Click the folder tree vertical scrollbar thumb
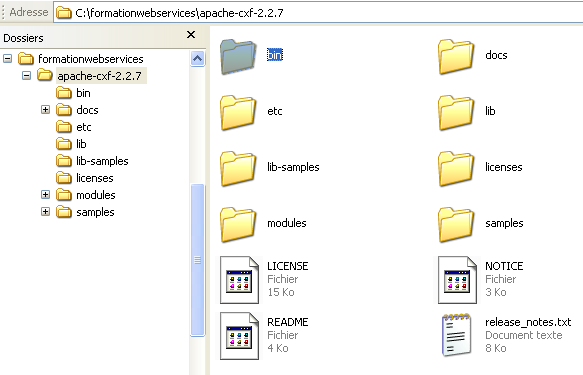 click(x=197, y=260)
